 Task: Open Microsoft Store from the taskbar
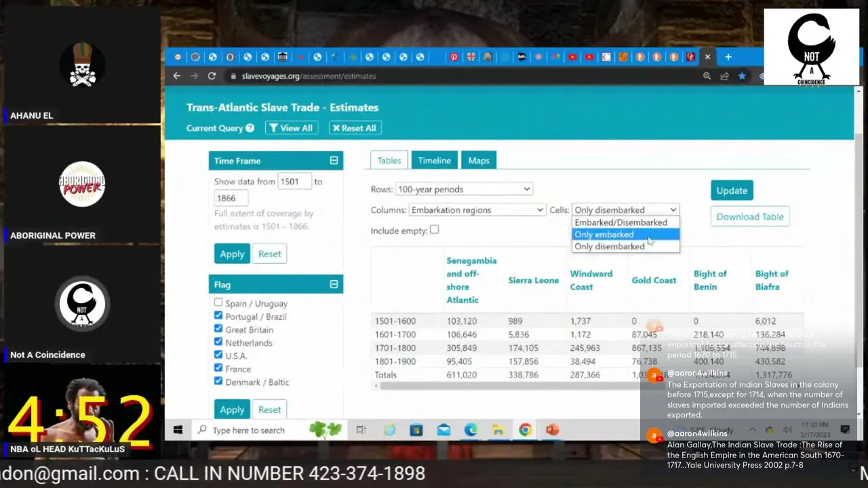click(x=416, y=430)
